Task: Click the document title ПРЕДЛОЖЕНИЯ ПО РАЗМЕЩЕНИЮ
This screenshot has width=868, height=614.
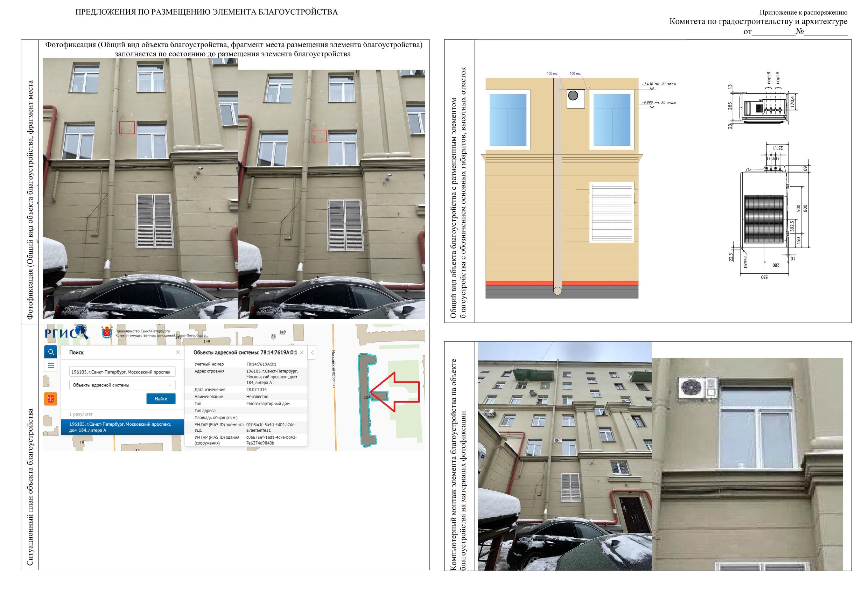Action: 206,12
